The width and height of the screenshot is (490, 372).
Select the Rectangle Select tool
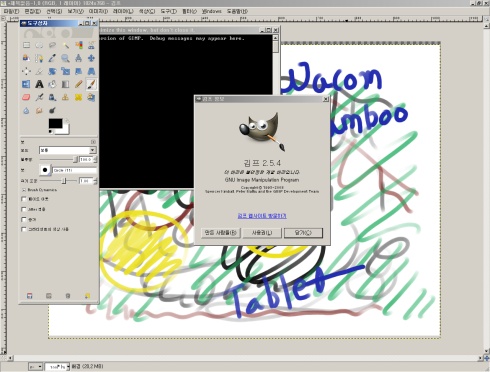point(26,45)
